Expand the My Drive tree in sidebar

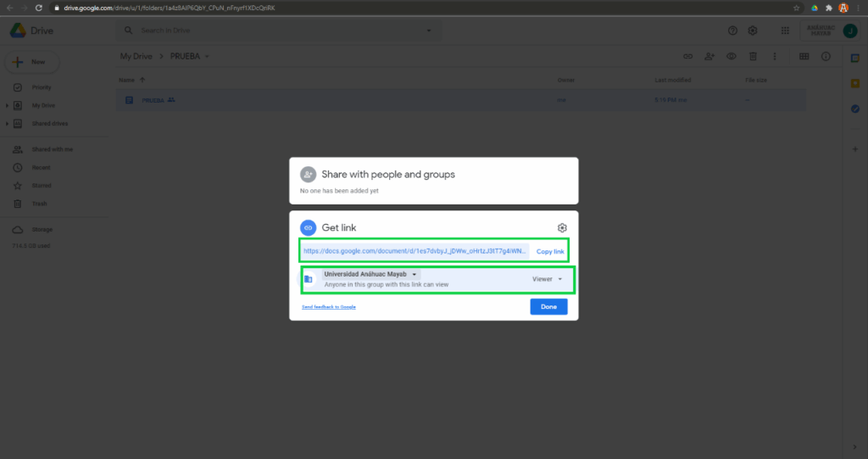pos(8,105)
